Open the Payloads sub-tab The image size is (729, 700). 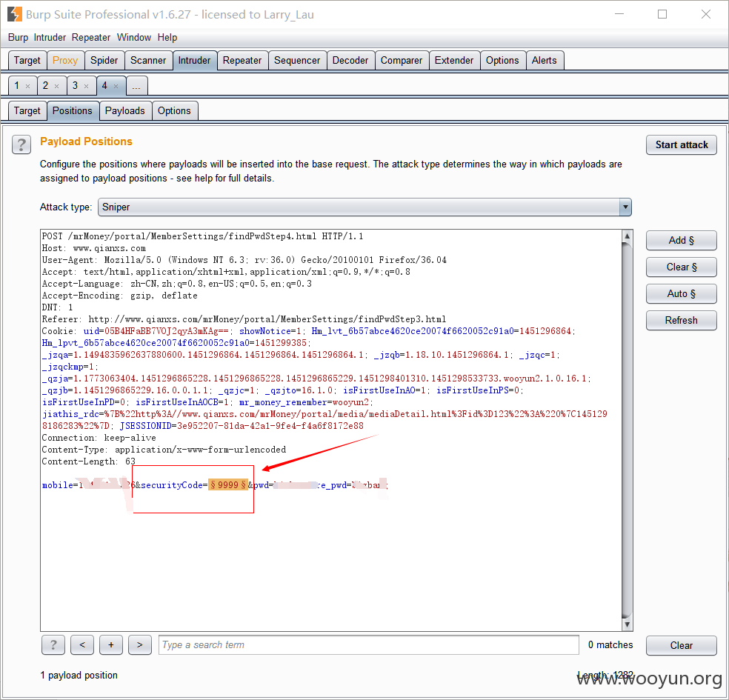click(125, 110)
